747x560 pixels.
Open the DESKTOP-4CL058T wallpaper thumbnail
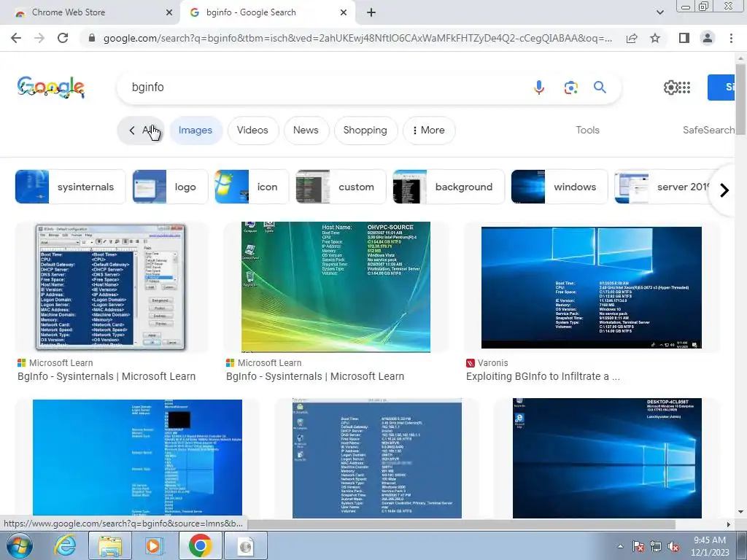coord(607,458)
